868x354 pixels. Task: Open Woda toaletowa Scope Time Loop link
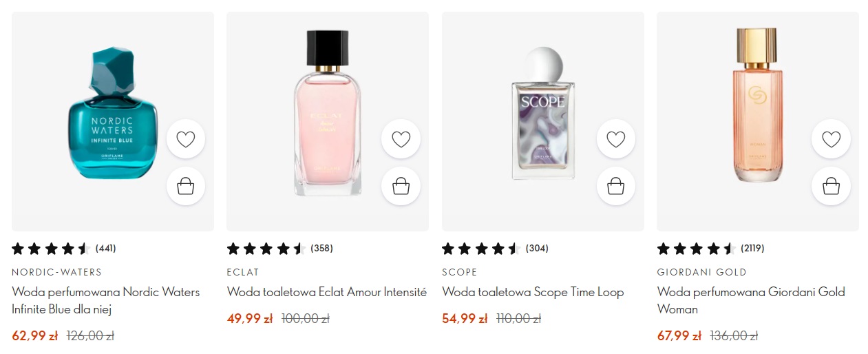click(533, 292)
